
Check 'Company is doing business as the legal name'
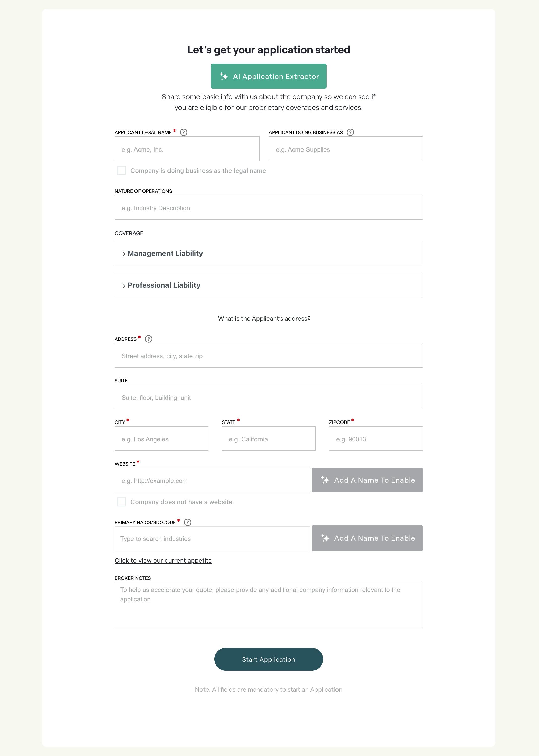point(121,171)
